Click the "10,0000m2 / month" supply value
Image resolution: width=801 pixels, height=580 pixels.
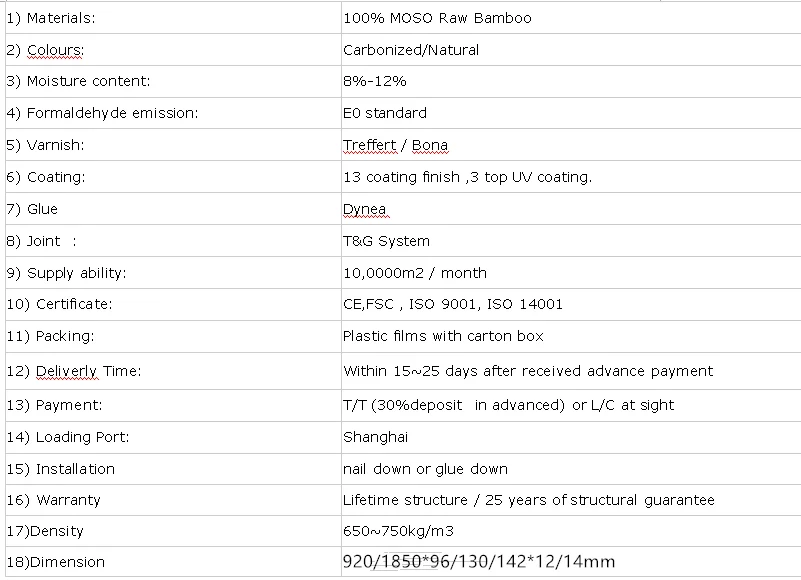(414, 272)
